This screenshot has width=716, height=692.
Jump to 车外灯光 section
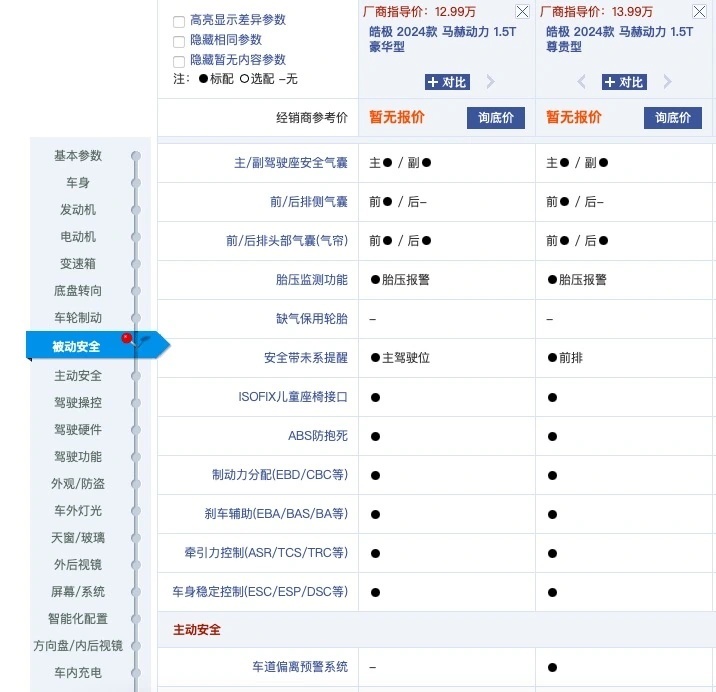pos(78,510)
